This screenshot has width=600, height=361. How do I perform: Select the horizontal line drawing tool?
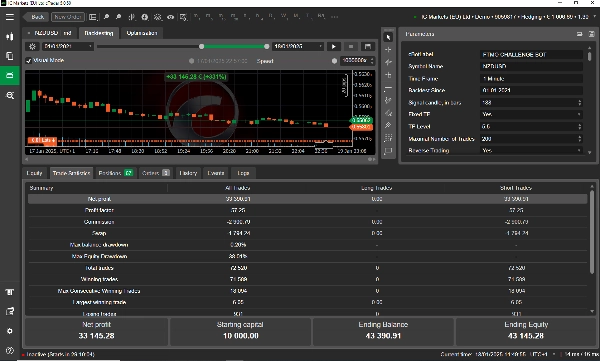[x=388, y=88]
